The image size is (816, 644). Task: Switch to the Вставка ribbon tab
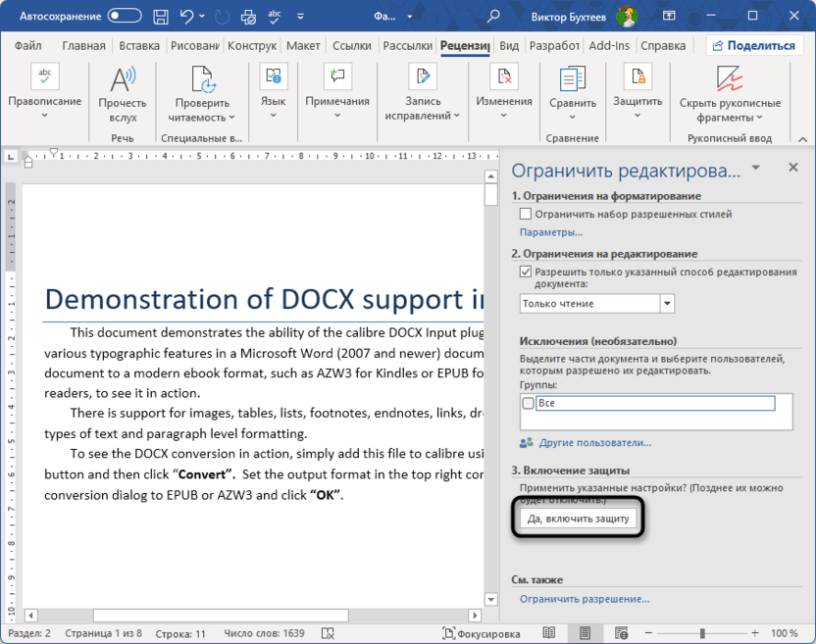coord(137,44)
